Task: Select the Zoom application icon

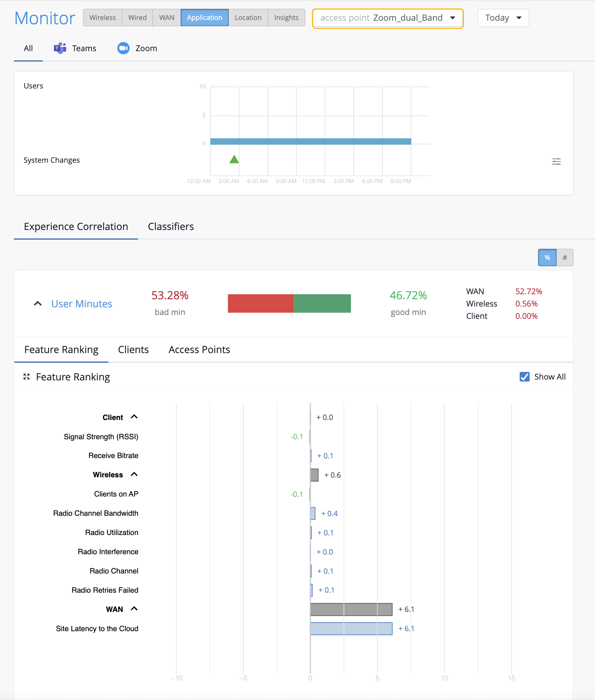Action: 123,48
